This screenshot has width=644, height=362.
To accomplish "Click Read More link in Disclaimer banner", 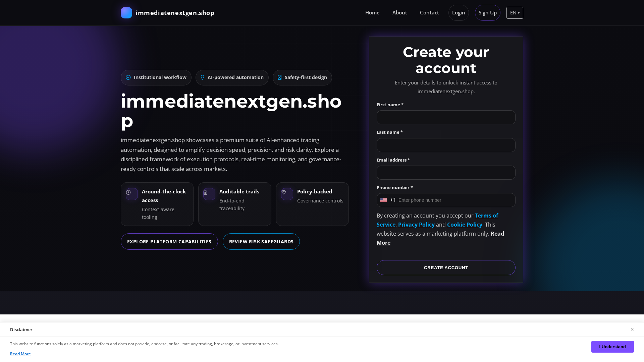I will (20, 354).
